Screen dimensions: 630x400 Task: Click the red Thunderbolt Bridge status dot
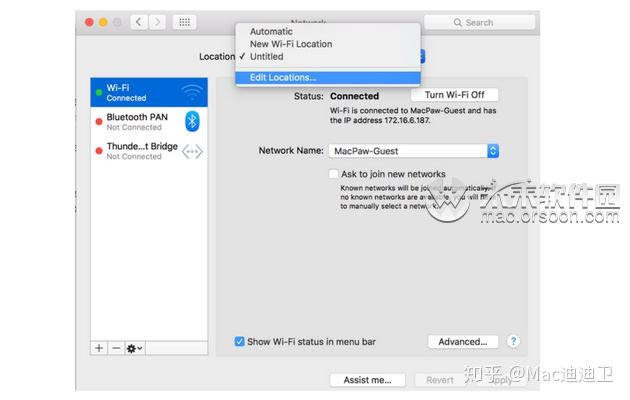(99, 151)
